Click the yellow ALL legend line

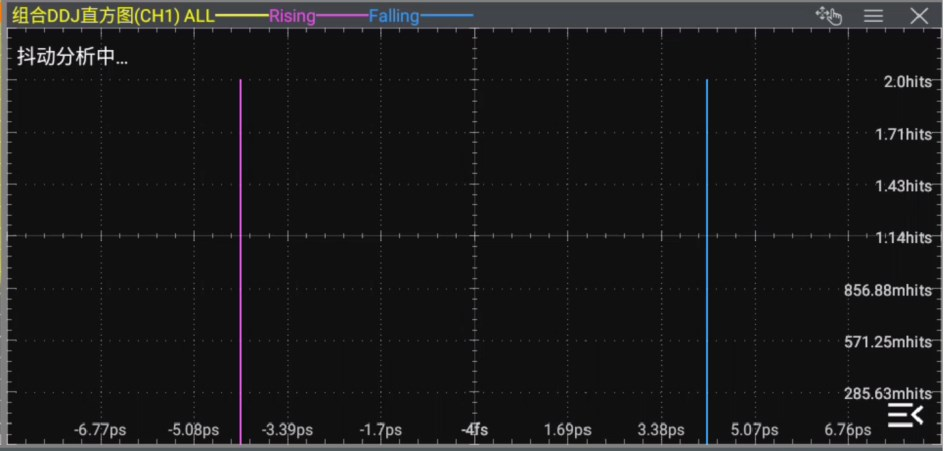pyautogui.click(x=241, y=16)
